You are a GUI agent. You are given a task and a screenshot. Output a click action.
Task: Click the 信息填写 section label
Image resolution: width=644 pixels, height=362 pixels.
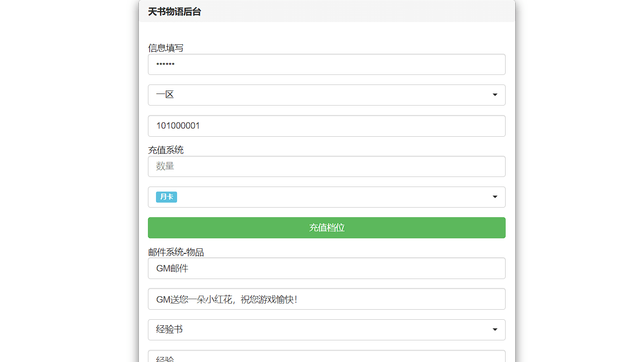tap(165, 48)
